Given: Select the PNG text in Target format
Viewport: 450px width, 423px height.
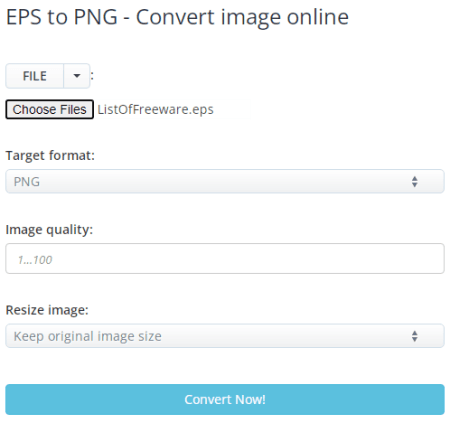Looking at the screenshot, I should (x=27, y=182).
